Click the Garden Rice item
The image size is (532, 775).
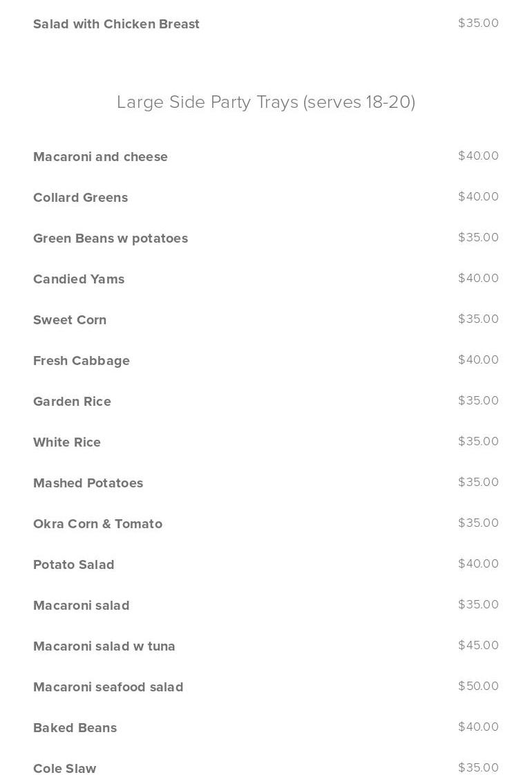(72, 402)
